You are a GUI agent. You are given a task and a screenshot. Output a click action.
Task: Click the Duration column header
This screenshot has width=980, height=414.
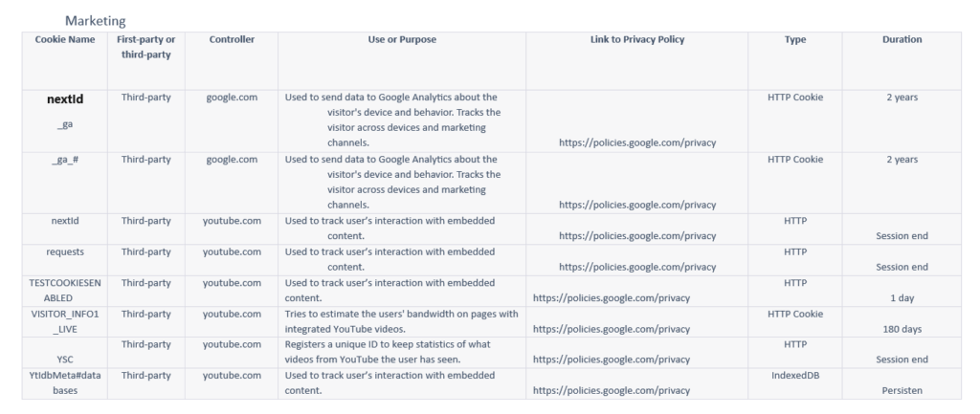click(x=902, y=39)
